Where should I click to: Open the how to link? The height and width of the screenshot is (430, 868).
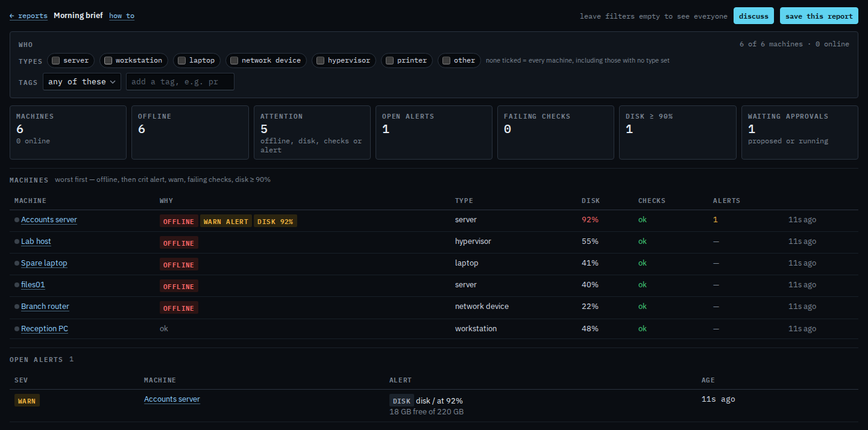[122, 16]
